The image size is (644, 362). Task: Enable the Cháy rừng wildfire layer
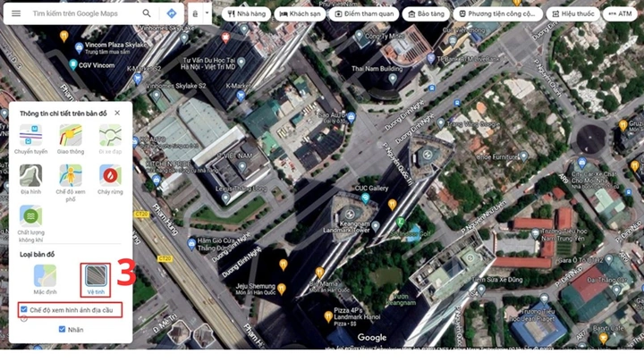point(110,176)
